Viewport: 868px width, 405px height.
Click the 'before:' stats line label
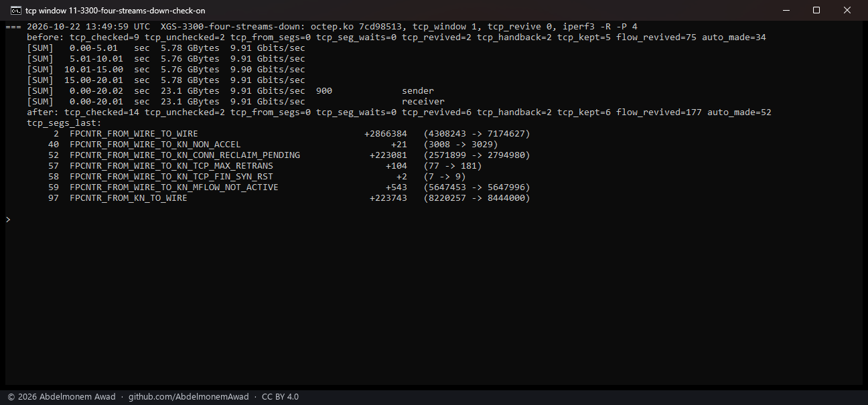click(46, 37)
